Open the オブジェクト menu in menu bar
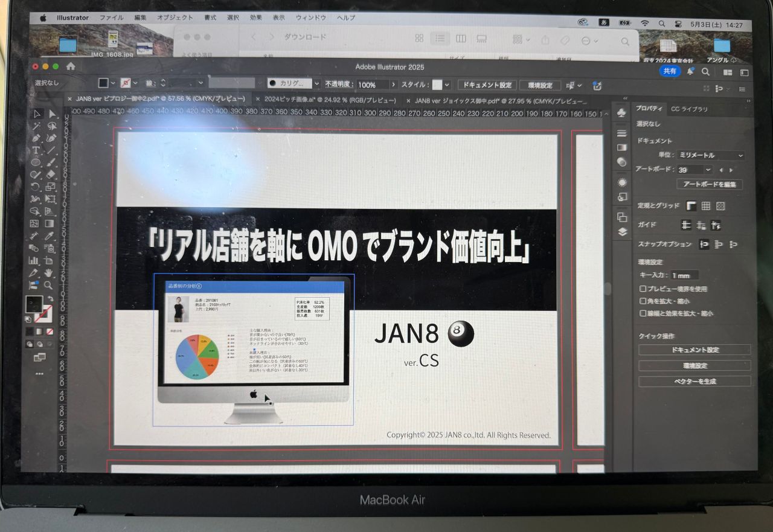773x532 pixels. (x=175, y=18)
